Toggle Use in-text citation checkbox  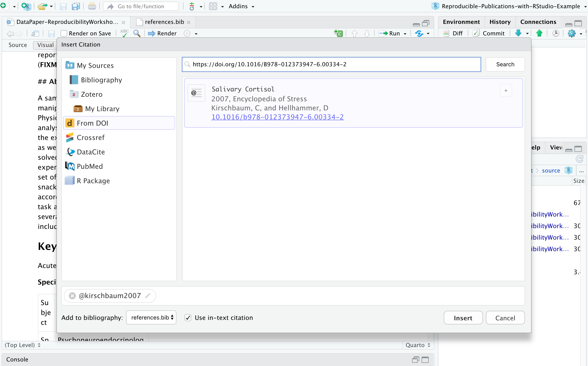pos(188,318)
